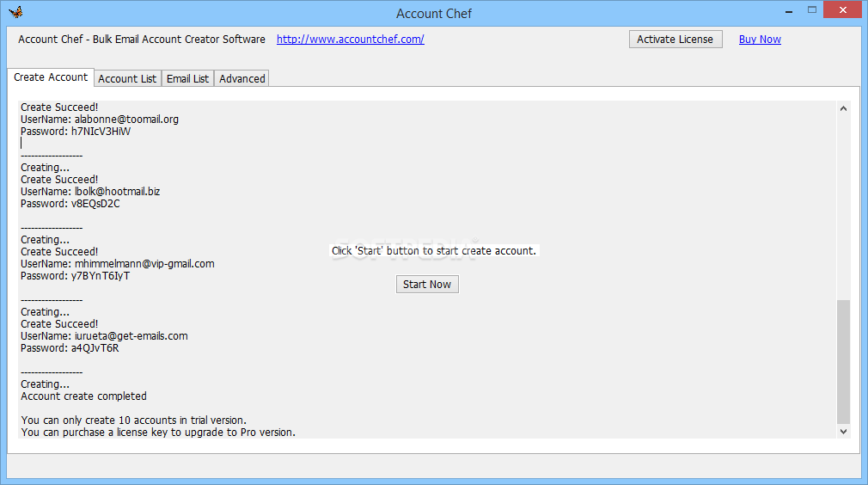
Task: Click the log's vertical scrollbar thumb
Action: coord(843,361)
